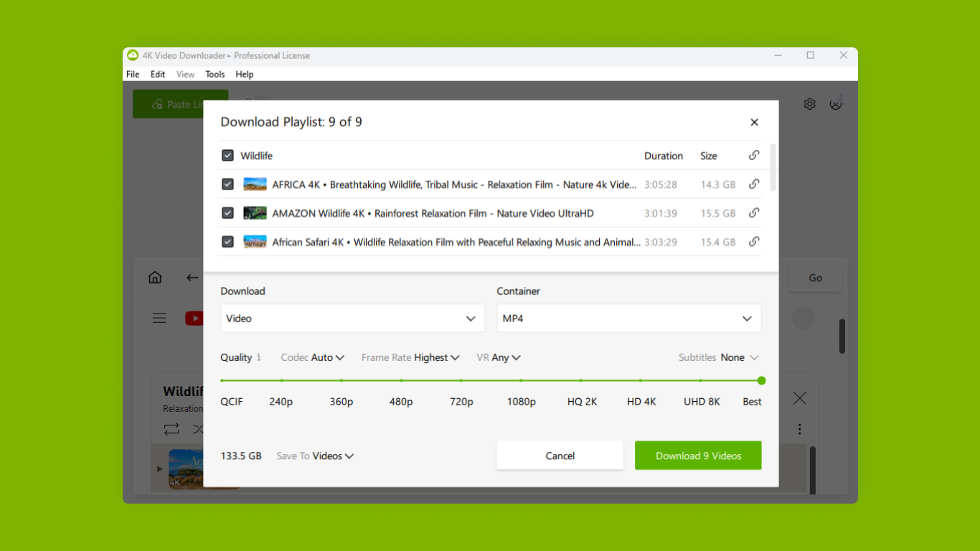
Task: Open the Tools menu
Action: tap(215, 74)
